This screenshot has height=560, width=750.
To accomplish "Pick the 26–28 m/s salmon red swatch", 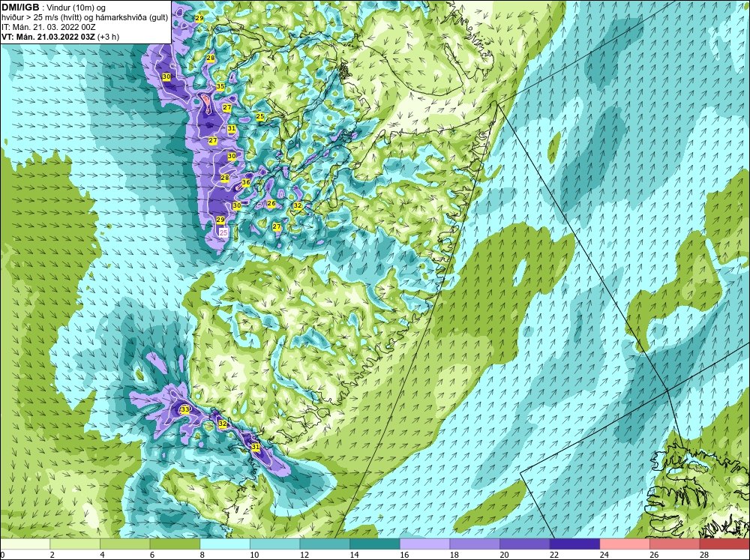I will 674,544.
